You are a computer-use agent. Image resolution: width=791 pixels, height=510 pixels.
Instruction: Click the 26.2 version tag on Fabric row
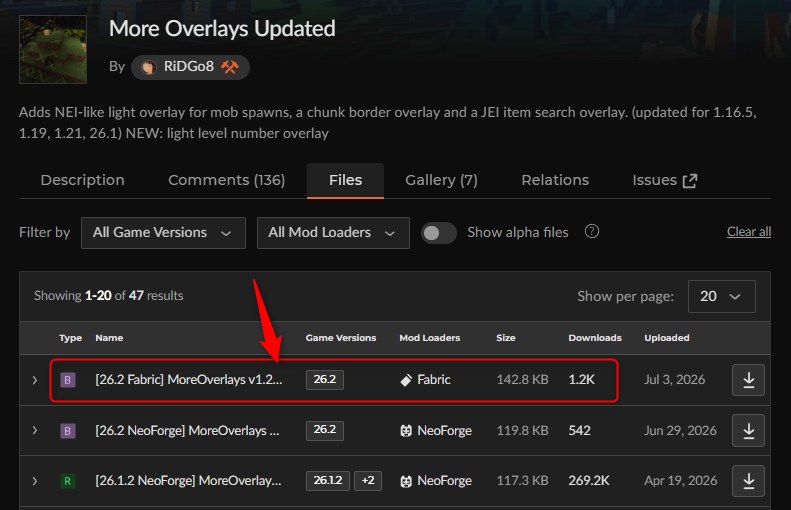click(325, 379)
